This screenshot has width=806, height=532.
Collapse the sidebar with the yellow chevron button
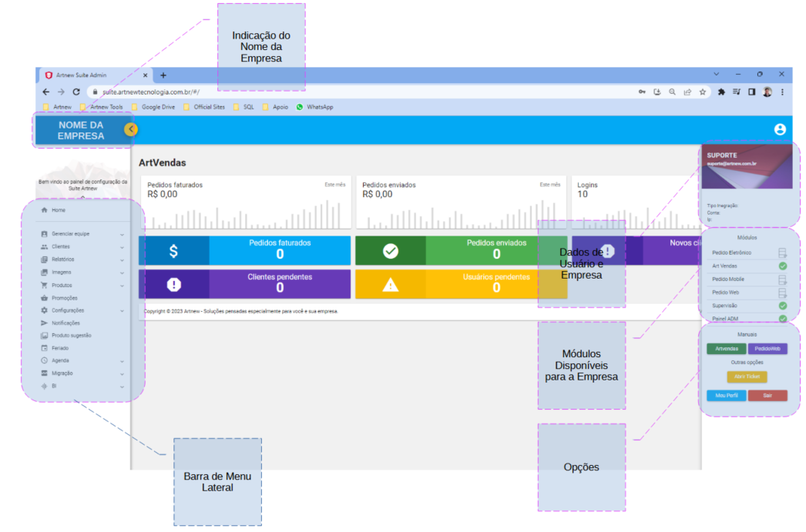(x=130, y=129)
